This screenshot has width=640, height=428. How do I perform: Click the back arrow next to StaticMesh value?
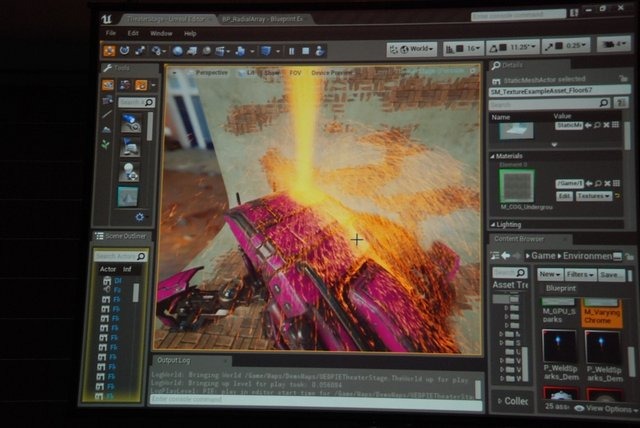588,125
